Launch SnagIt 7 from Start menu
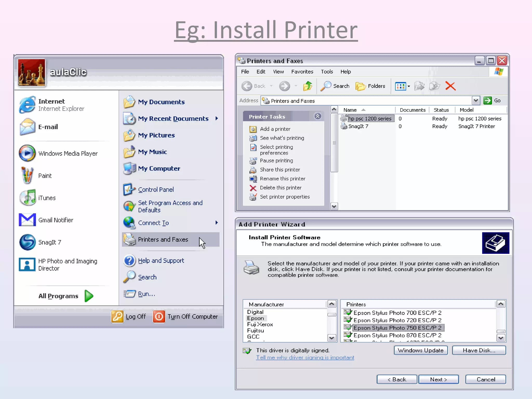The width and height of the screenshot is (532, 399). pos(40,242)
